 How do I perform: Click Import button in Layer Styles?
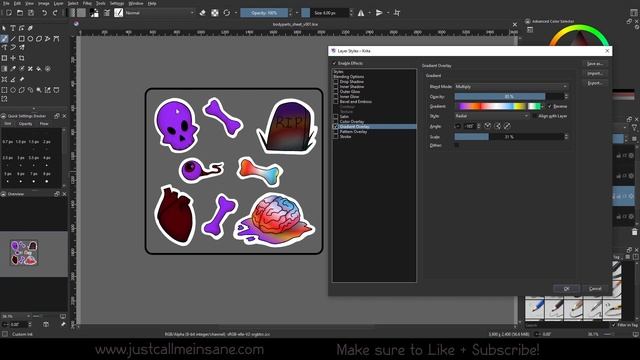point(595,73)
